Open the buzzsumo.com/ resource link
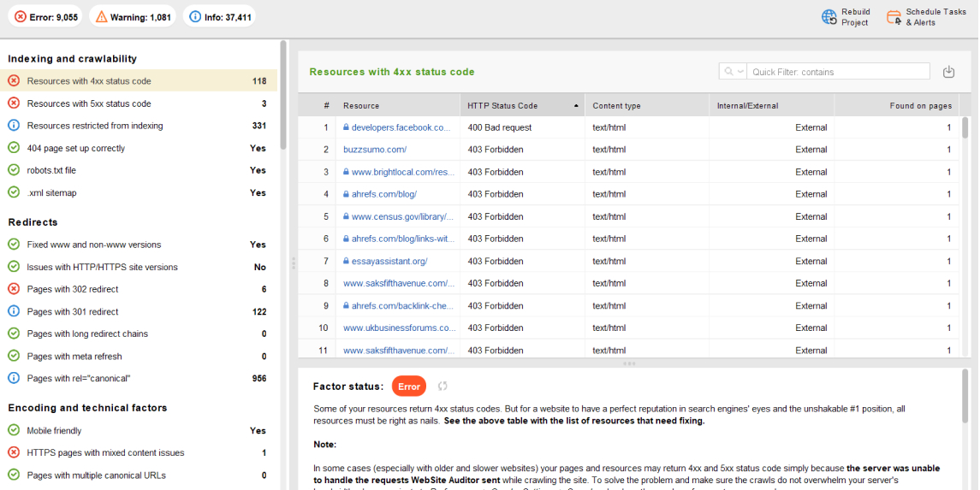This screenshot has width=980, height=490. 375,150
